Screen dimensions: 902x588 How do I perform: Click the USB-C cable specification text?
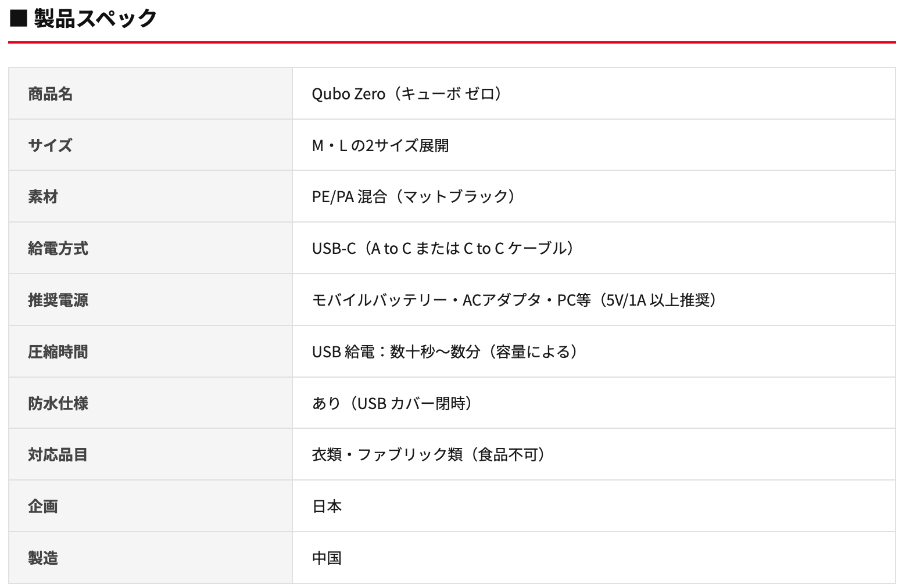[443, 249]
